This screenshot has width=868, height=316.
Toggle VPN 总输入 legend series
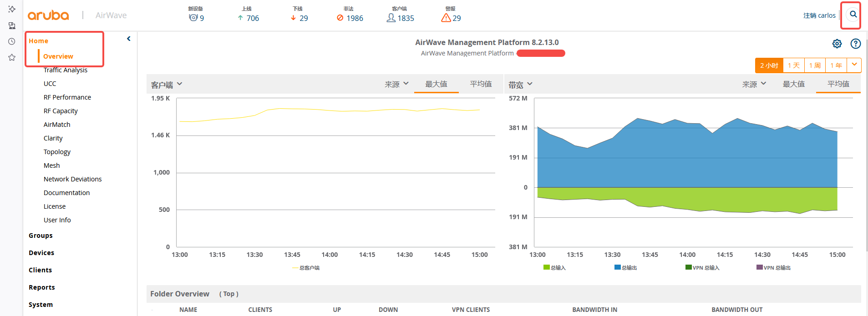pos(702,267)
